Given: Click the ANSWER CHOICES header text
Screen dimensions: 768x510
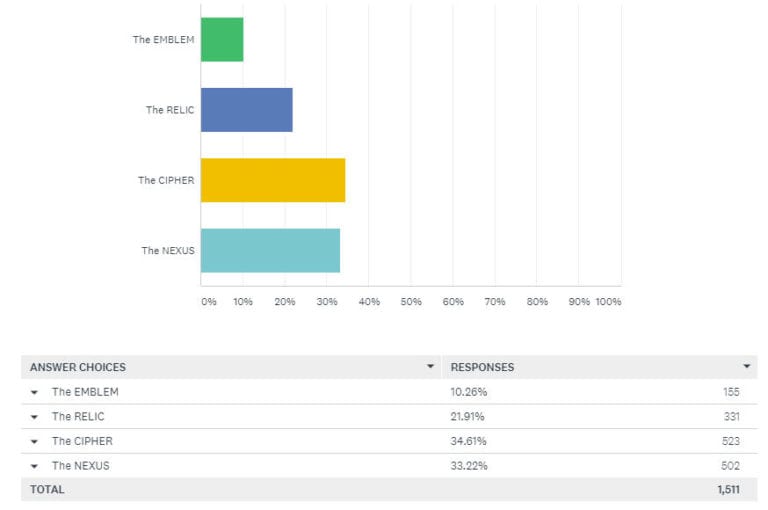Looking at the screenshot, I should click(78, 367).
